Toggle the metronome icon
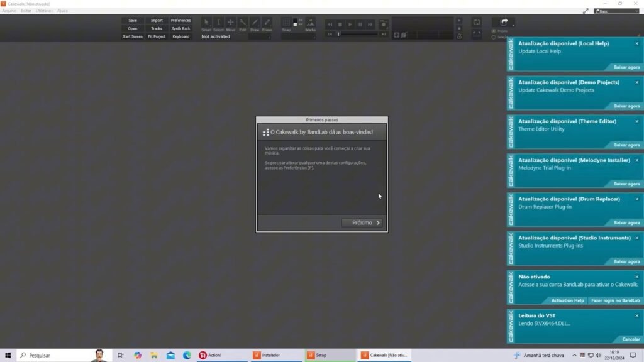 point(459,36)
